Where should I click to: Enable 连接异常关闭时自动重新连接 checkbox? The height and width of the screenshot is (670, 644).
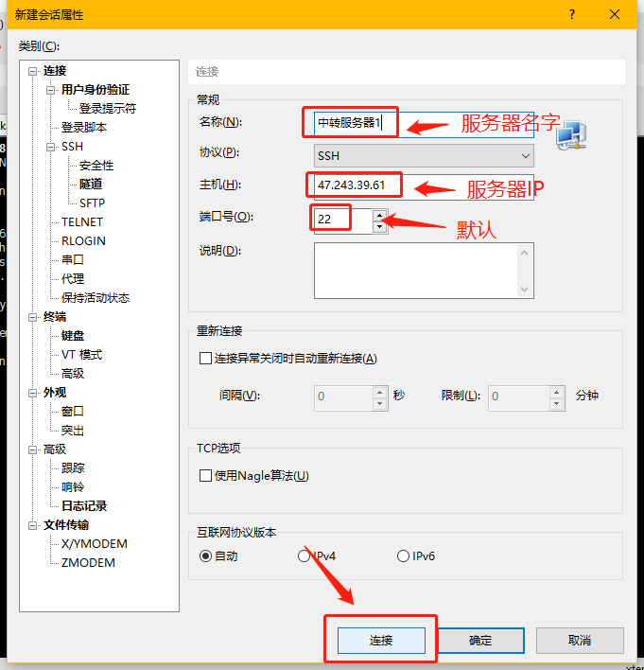[205, 358]
